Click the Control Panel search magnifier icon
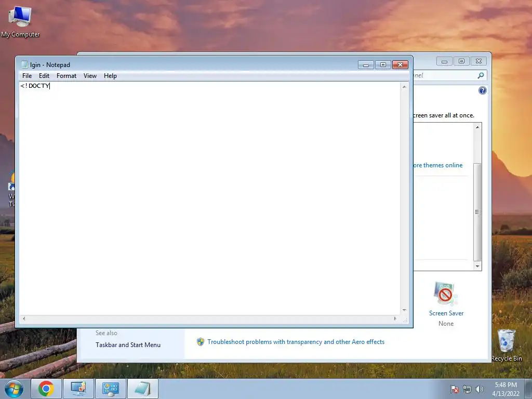Image resolution: width=532 pixels, height=399 pixels. click(x=481, y=75)
